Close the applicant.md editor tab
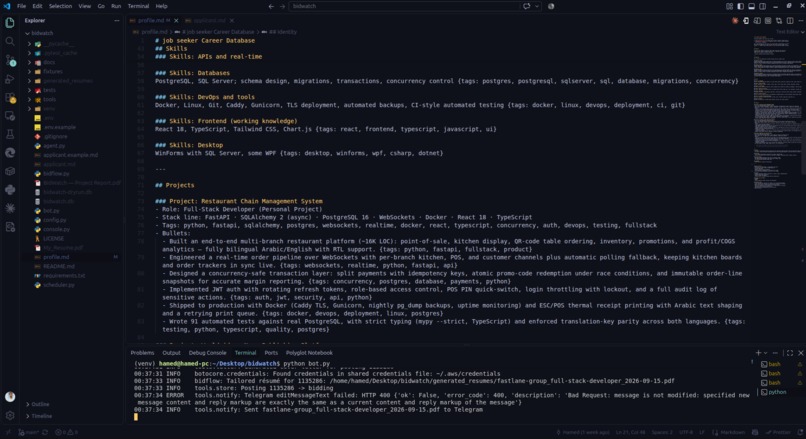This screenshot has height=439, width=806. coord(232,21)
